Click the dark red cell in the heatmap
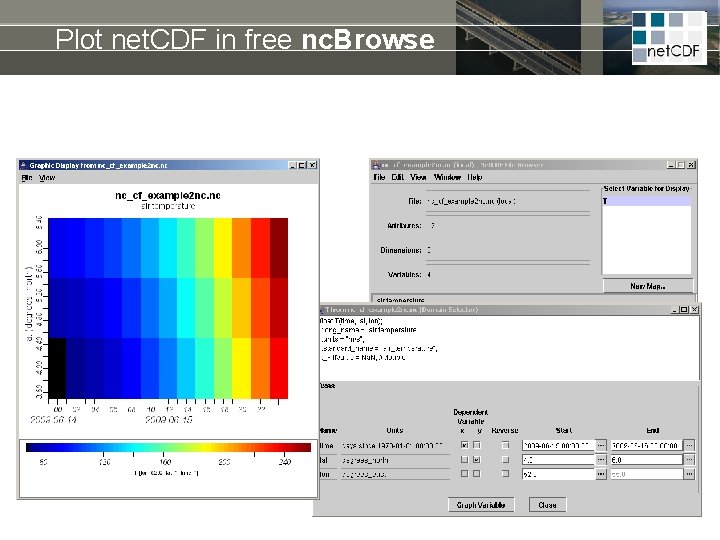The image size is (720, 540). pyautogui.click(x=279, y=248)
